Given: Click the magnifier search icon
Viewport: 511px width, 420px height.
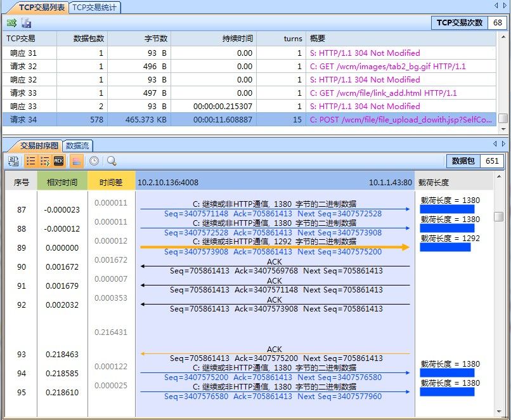Looking at the screenshot, I should 112,161.
